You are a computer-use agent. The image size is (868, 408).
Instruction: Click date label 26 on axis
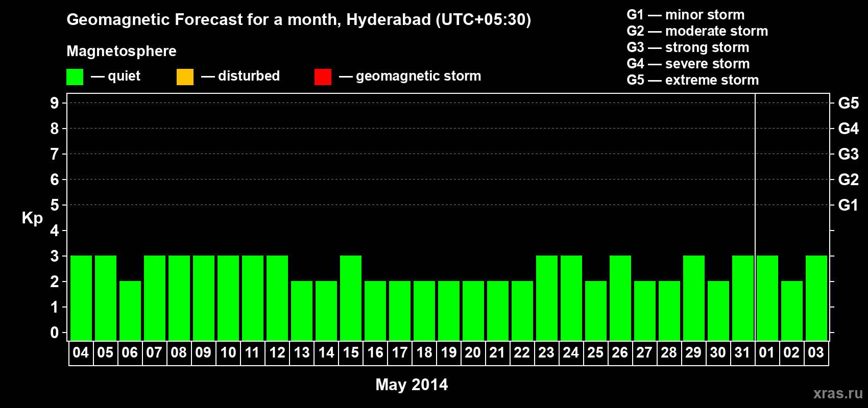tap(620, 353)
